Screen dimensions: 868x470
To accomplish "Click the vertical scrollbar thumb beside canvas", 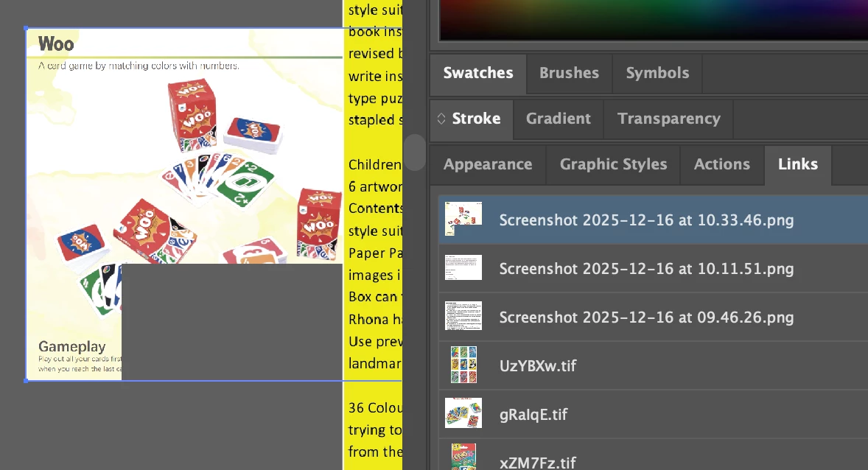I will pyautogui.click(x=415, y=152).
